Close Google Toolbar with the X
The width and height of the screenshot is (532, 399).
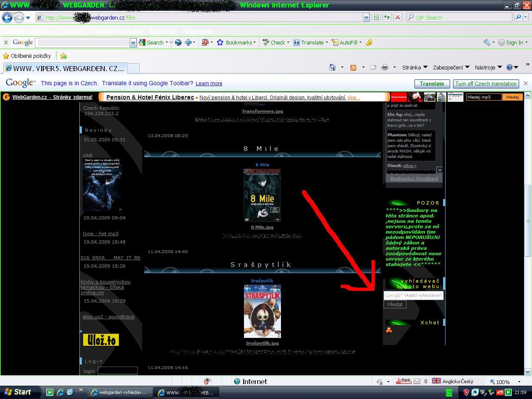pyautogui.click(x=6, y=42)
